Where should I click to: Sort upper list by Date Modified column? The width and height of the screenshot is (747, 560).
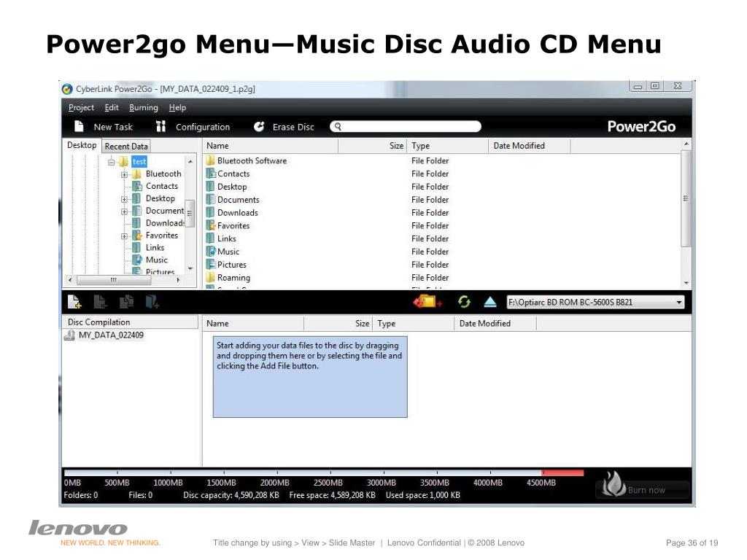(x=529, y=146)
